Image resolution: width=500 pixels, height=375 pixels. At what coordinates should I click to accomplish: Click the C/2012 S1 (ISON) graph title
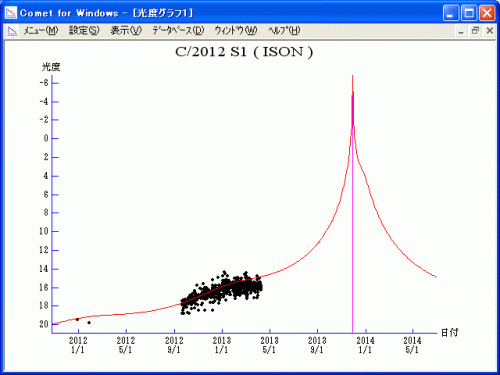tap(244, 52)
